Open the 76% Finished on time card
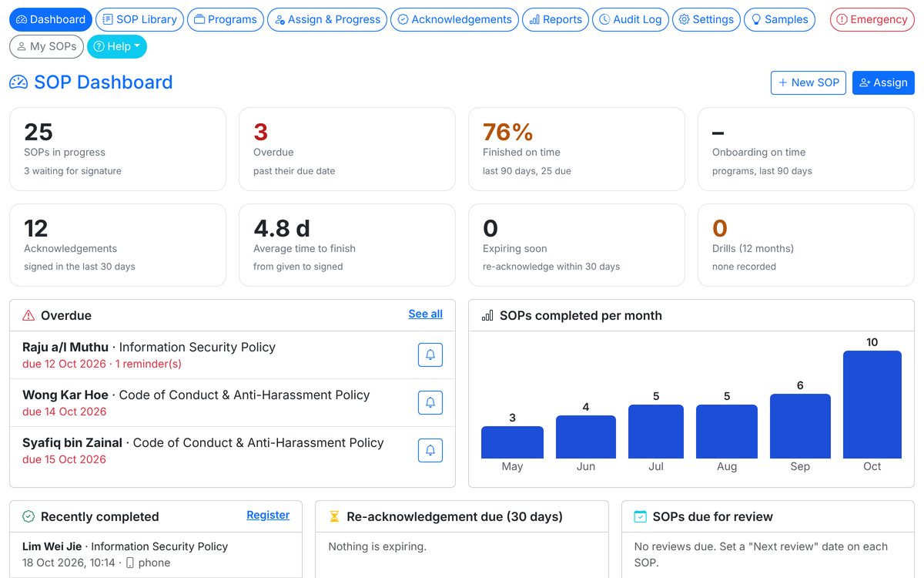This screenshot has height=578, width=924. pyautogui.click(x=577, y=149)
